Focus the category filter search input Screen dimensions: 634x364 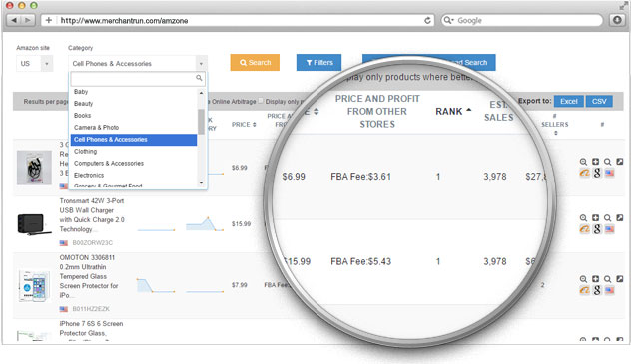click(138, 78)
